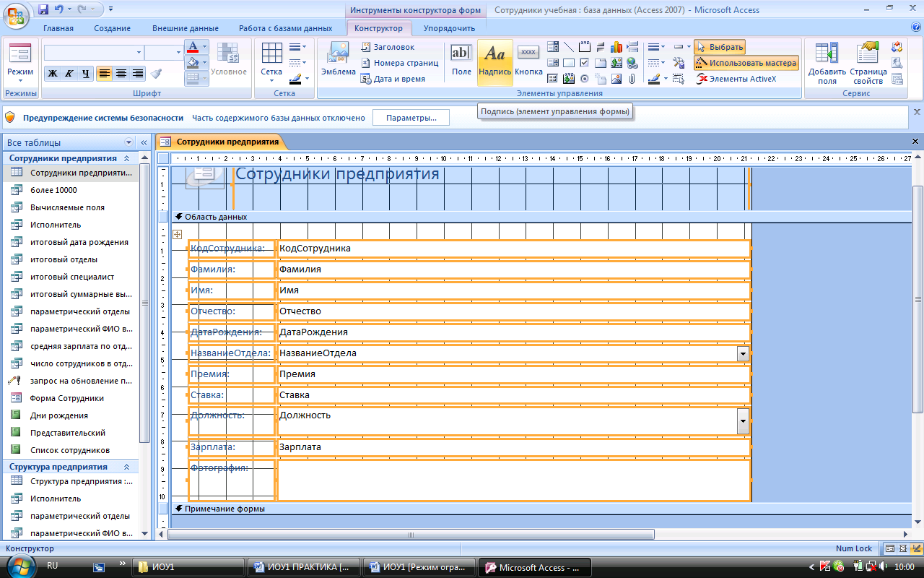Apply font color red A swatch
This screenshot has height=578, width=924.
click(x=192, y=47)
